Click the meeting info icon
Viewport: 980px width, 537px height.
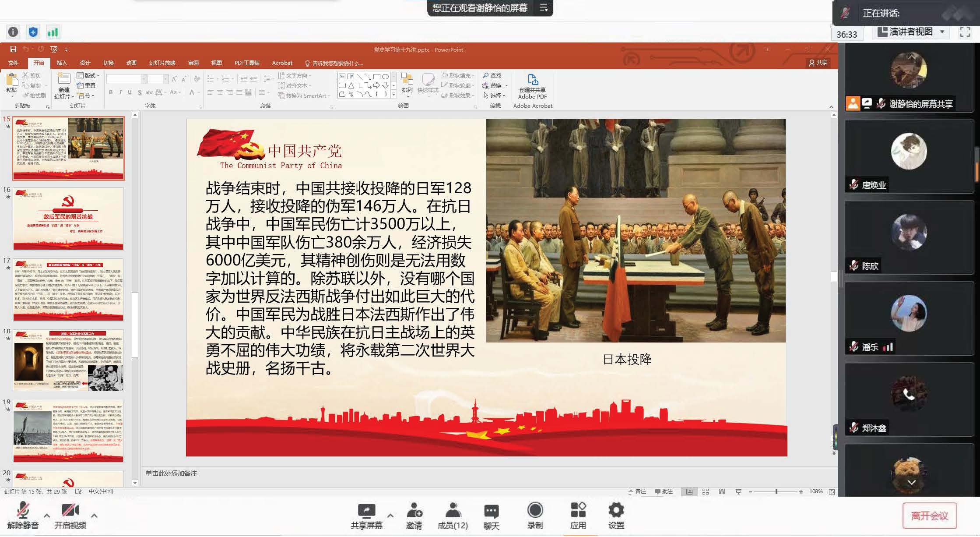coord(13,32)
